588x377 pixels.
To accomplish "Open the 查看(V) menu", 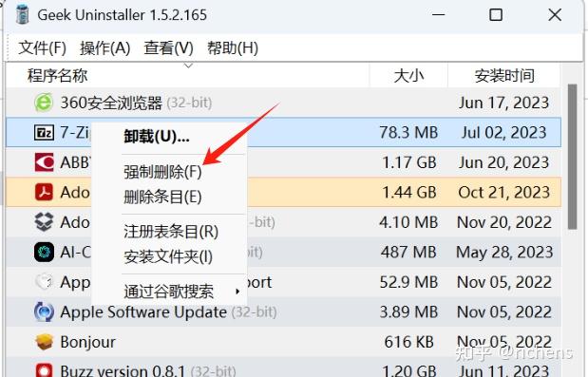I will click(x=168, y=48).
